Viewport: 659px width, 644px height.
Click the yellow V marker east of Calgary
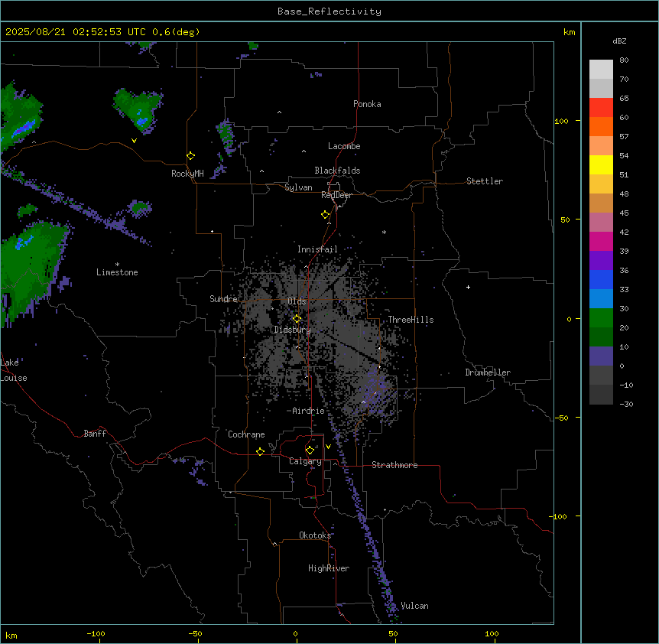(x=328, y=447)
